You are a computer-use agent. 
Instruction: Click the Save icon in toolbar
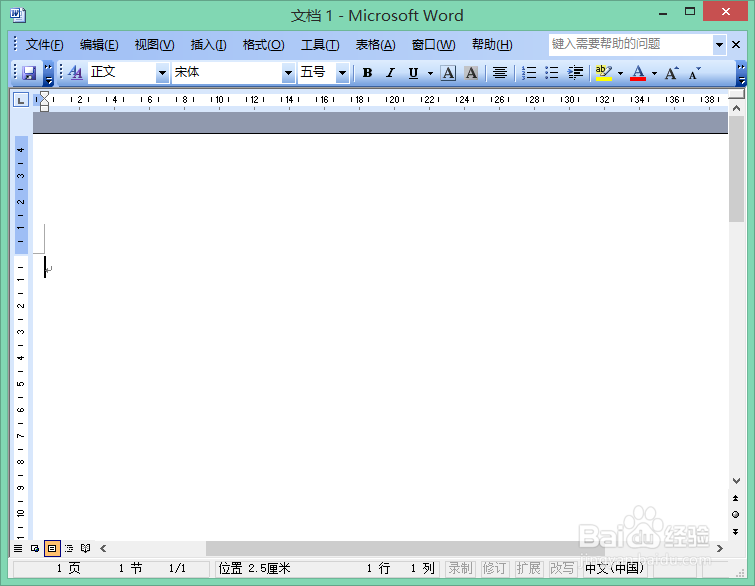(x=29, y=73)
